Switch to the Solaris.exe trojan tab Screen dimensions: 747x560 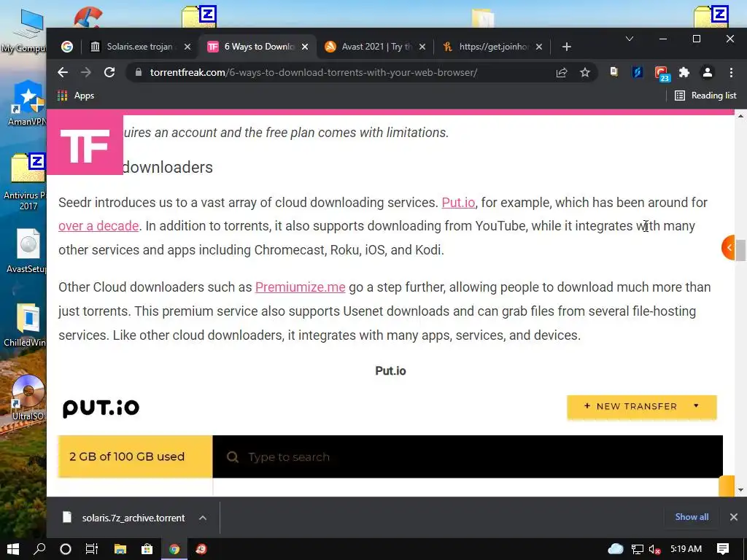coord(139,47)
